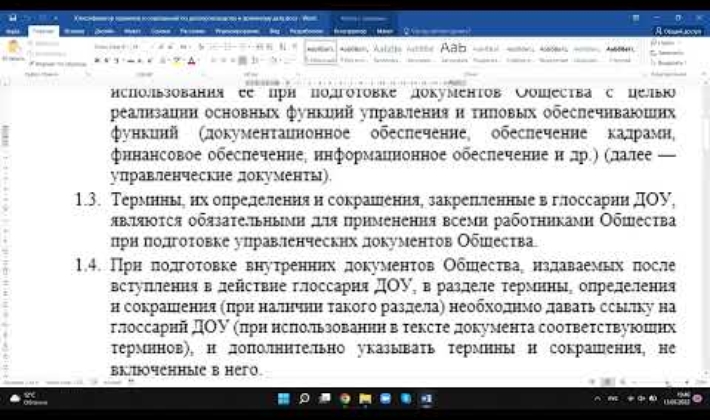Switch to the Разработчик ribbon tab
The width and height of the screenshot is (710, 420).
coord(306,31)
